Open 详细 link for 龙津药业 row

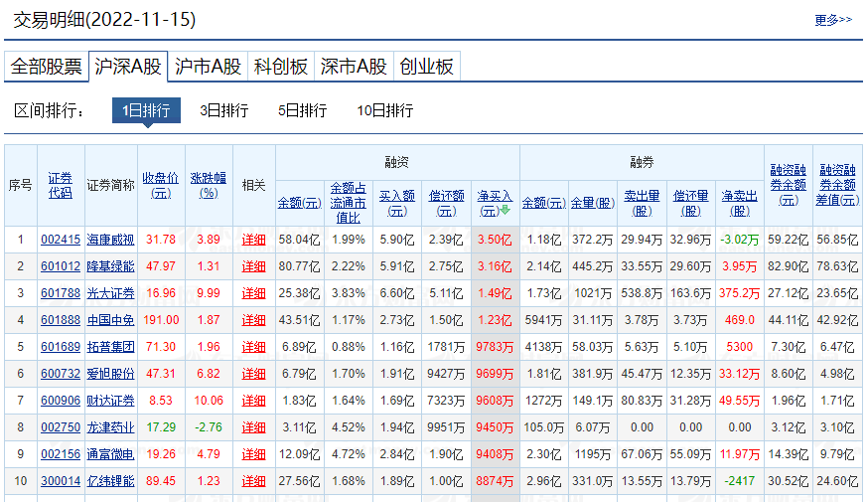pos(253,427)
